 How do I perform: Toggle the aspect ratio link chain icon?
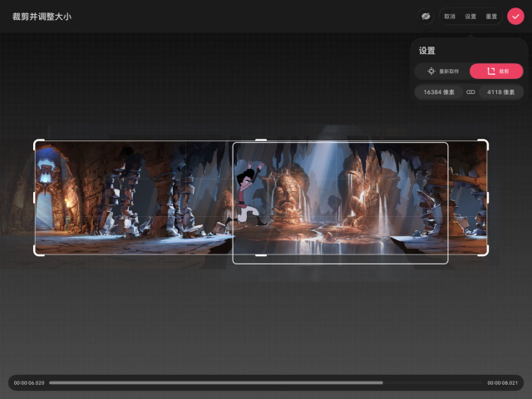pos(470,92)
